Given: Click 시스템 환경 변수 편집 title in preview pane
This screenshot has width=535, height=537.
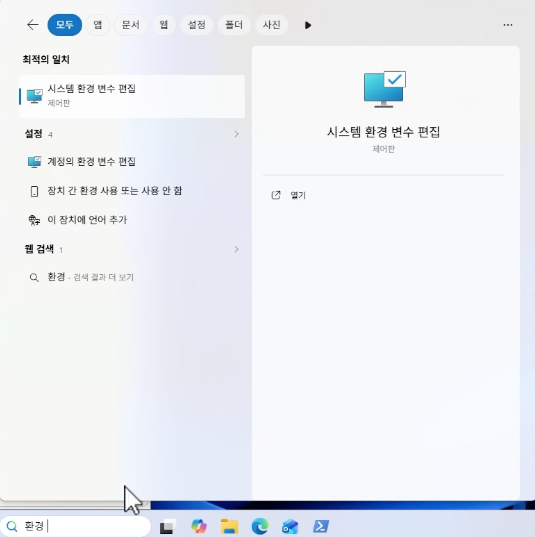Looking at the screenshot, I should click(384, 132).
